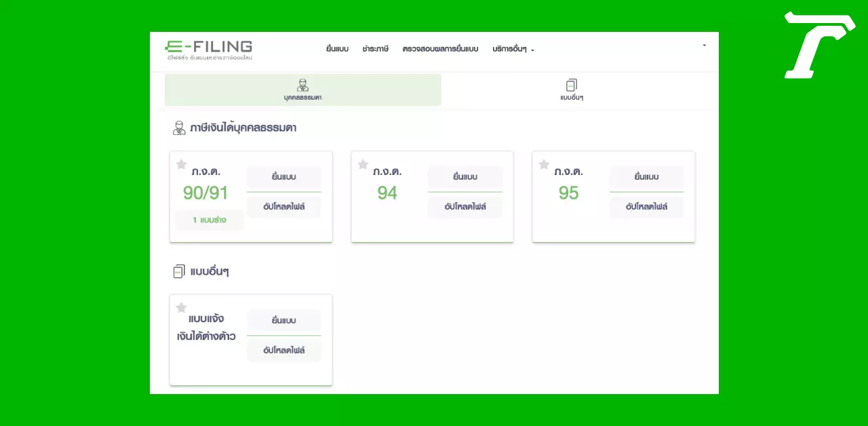Click อัปโหลดไฟล์ for ภ.ง.ด. 94
The height and width of the screenshot is (426, 868).
(x=465, y=207)
